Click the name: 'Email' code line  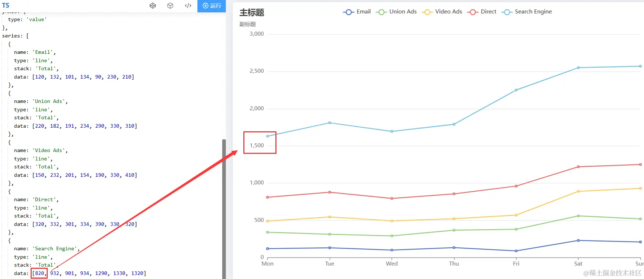tap(35, 52)
